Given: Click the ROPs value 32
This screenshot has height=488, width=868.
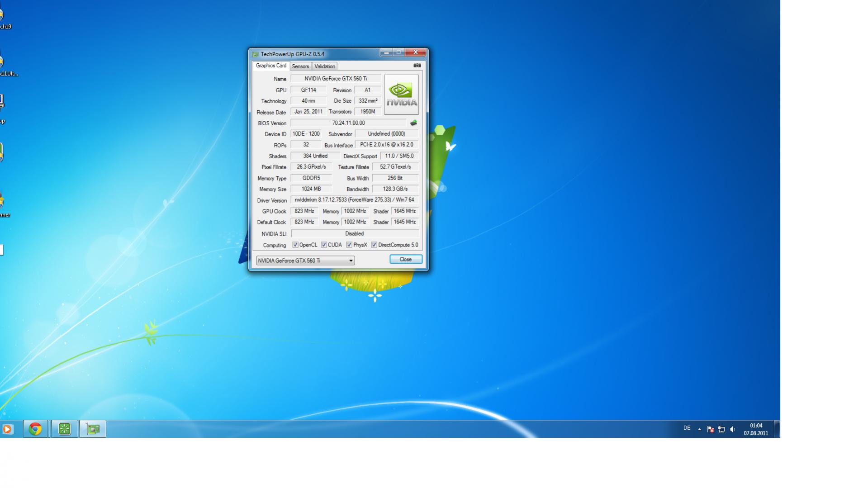Looking at the screenshot, I should click(x=306, y=145).
